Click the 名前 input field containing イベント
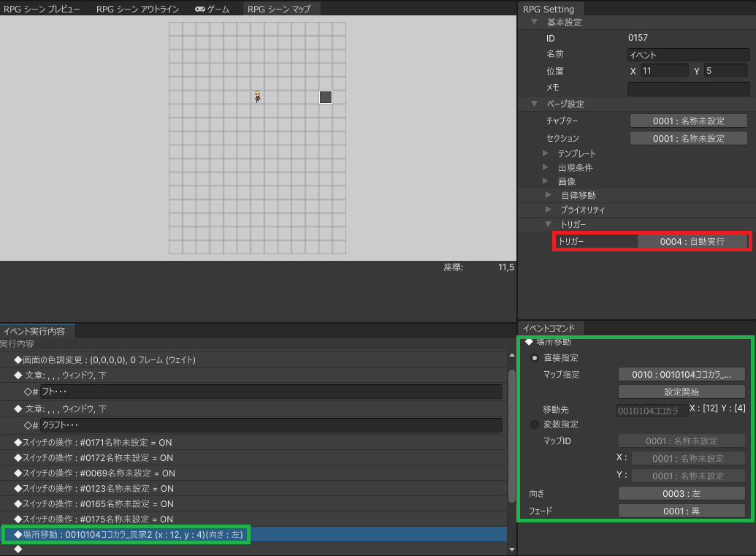 688,55
